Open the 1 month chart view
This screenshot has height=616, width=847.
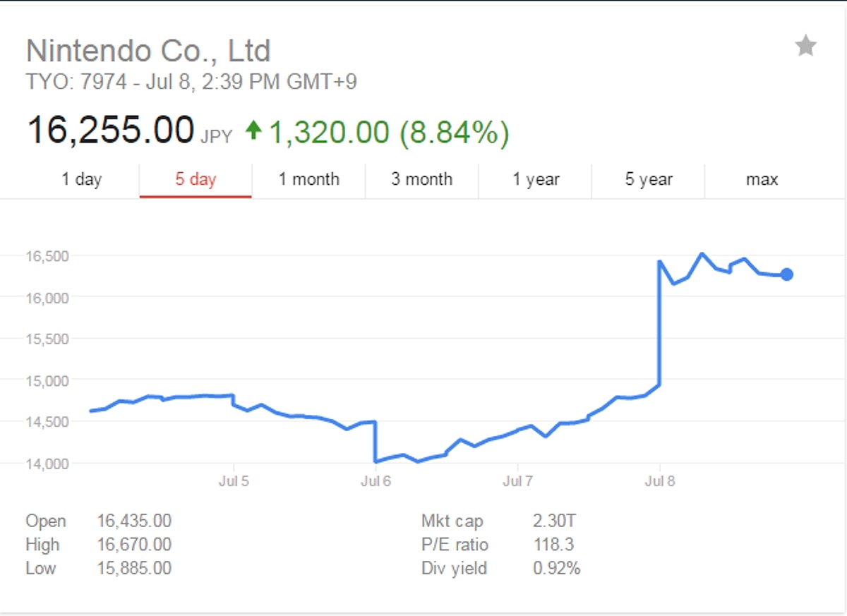click(308, 179)
